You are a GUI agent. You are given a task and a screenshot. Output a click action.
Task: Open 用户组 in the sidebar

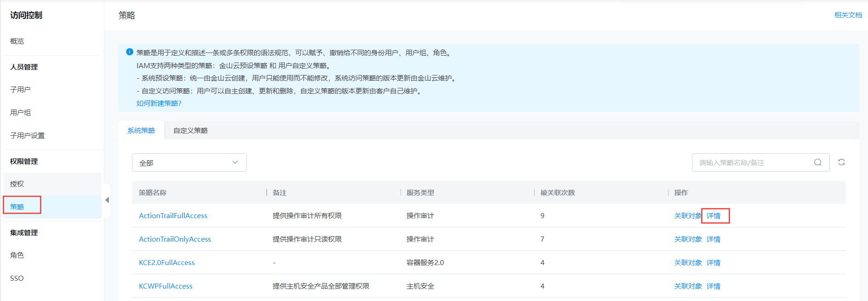(x=21, y=113)
